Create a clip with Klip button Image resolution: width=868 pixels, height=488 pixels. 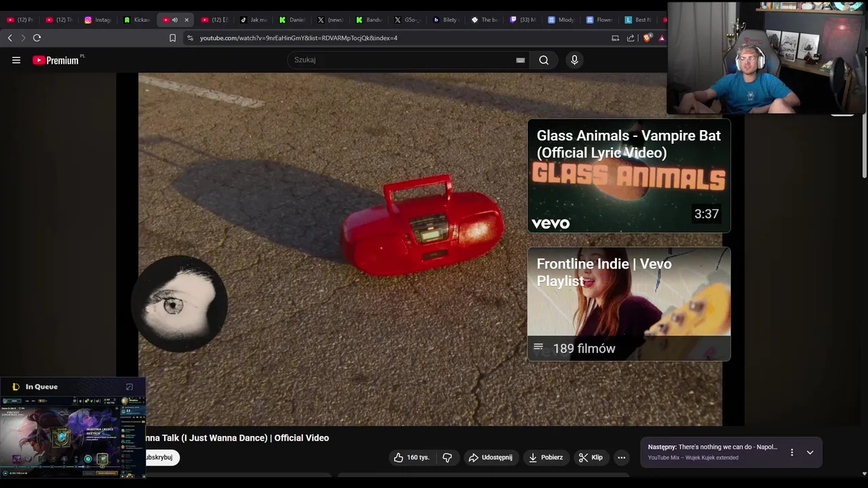tap(591, 457)
